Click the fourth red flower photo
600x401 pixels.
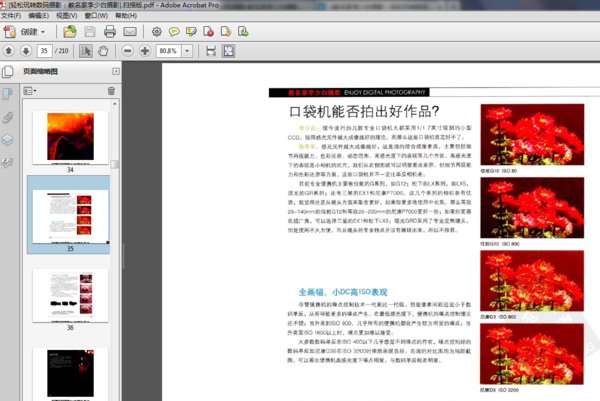point(532,354)
